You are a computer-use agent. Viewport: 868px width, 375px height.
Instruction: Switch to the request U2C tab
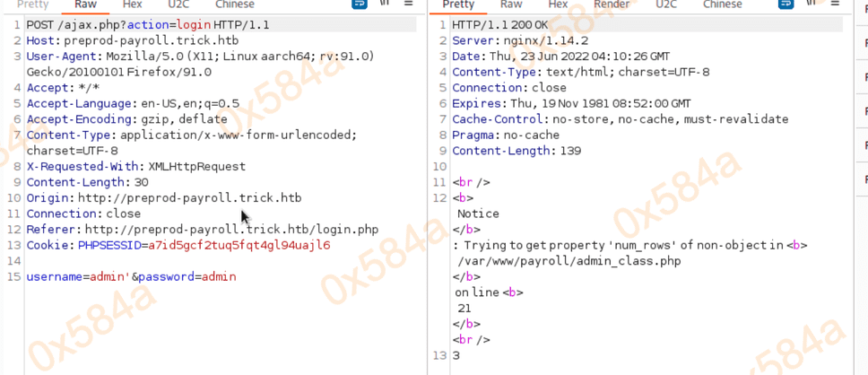178,4
